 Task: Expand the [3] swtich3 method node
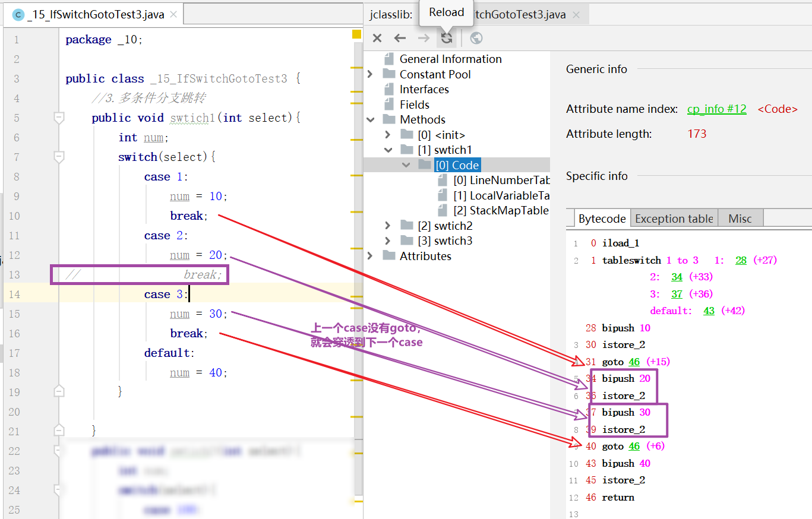[x=388, y=240]
